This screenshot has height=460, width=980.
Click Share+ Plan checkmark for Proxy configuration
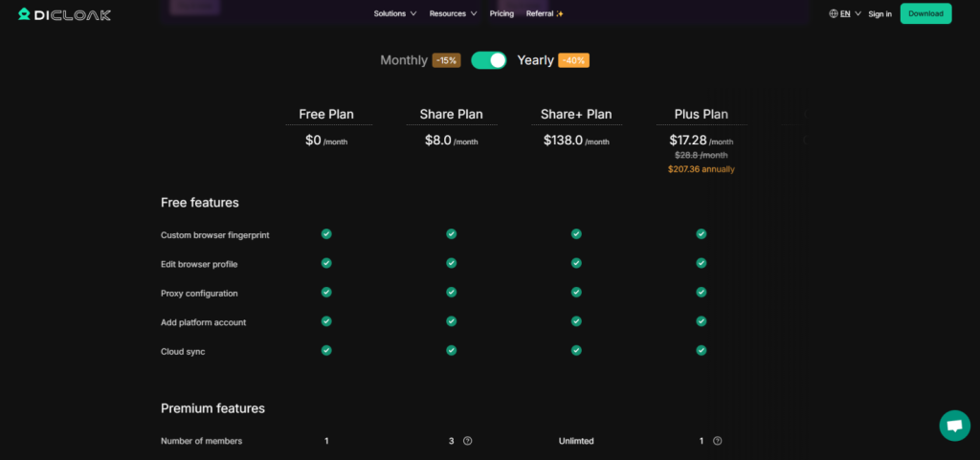coord(576,293)
